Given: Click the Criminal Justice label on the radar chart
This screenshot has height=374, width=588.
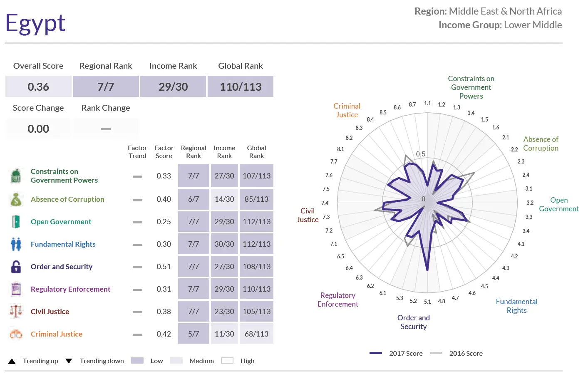Looking at the screenshot, I should [347, 110].
